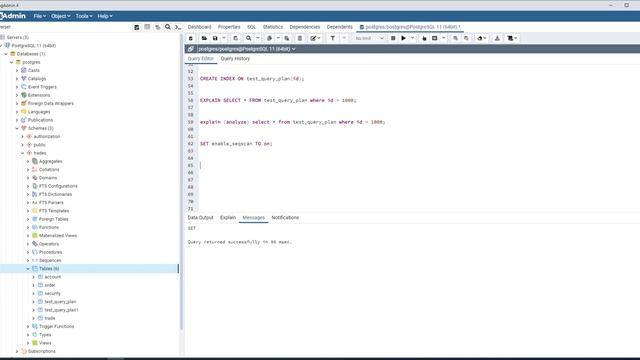Open the Explain results tab
Screen dimensions: 640x360
coord(228,218)
